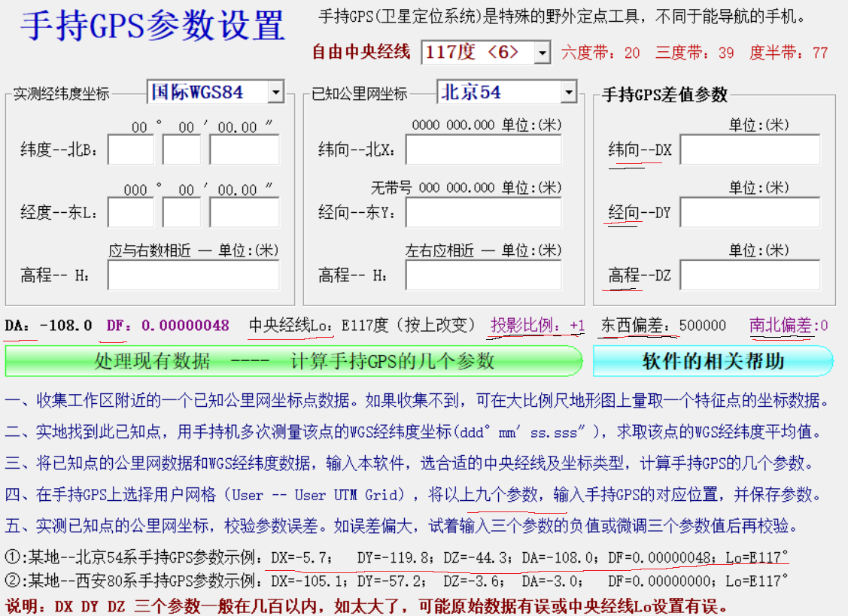Click the 度半带: 77 label

click(x=789, y=53)
